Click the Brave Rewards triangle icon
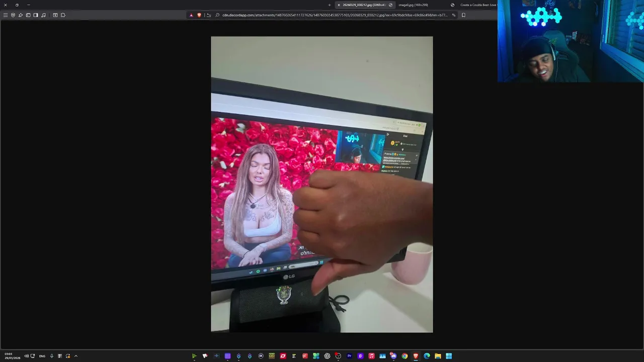This screenshot has height=362, width=644. (x=191, y=15)
